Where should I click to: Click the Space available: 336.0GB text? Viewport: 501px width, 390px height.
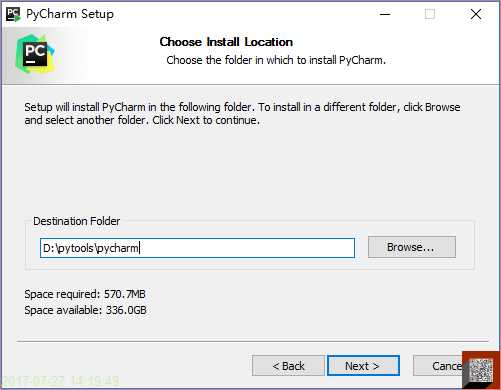pyautogui.click(x=85, y=310)
